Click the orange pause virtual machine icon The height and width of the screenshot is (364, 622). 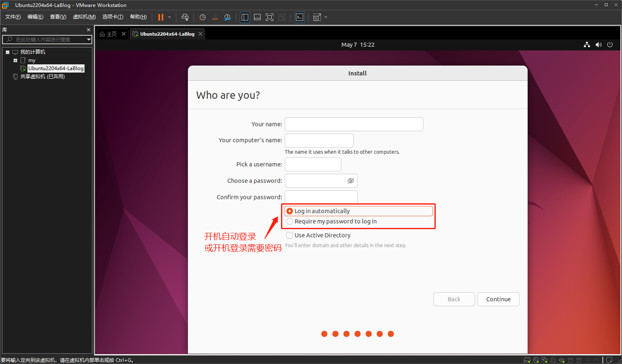[161, 17]
